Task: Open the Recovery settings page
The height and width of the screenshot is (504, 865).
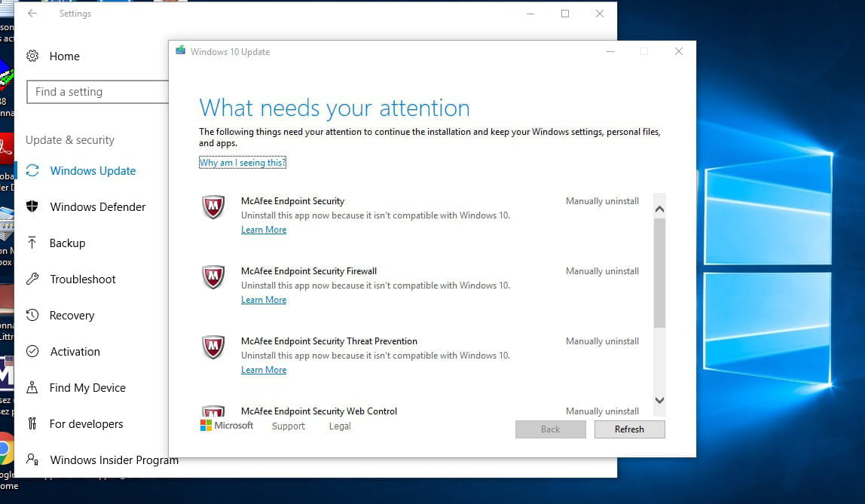Action: coord(72,316)
